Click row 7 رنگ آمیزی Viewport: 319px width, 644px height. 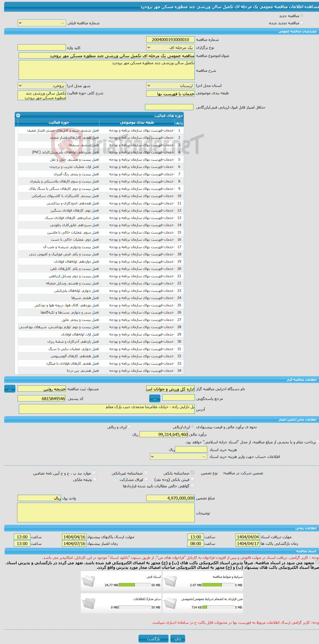101,174
